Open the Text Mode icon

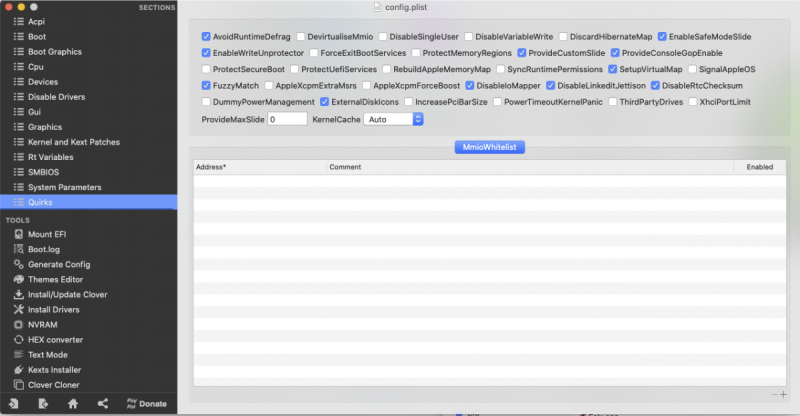coord(19,355)
